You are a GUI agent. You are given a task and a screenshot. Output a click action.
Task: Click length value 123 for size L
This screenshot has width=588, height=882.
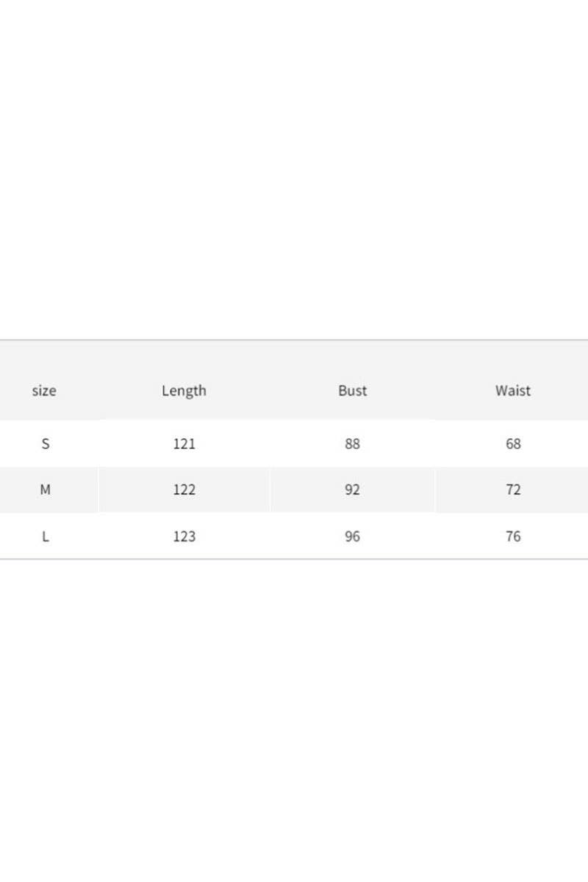click(184, 537)
